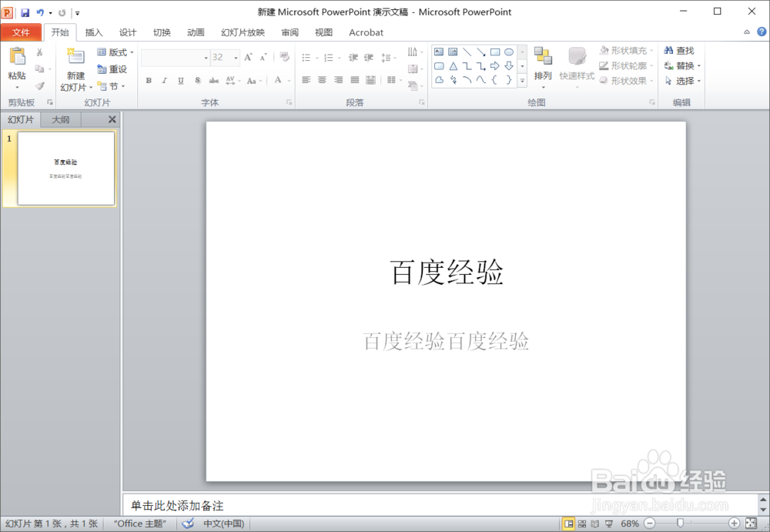
Task: Customize the Quick Access Toolbar dropdown
Action: (78, 13)
